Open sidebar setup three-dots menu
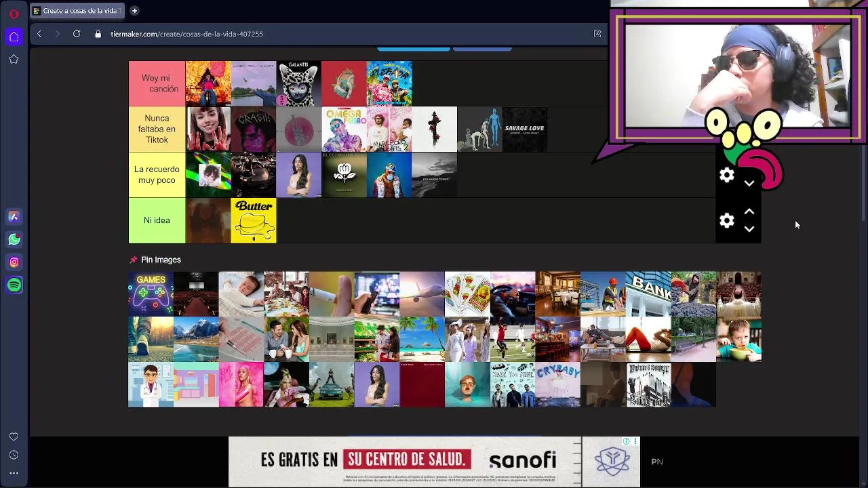Screen dimensions: 868x488 (x=14, y=473)
